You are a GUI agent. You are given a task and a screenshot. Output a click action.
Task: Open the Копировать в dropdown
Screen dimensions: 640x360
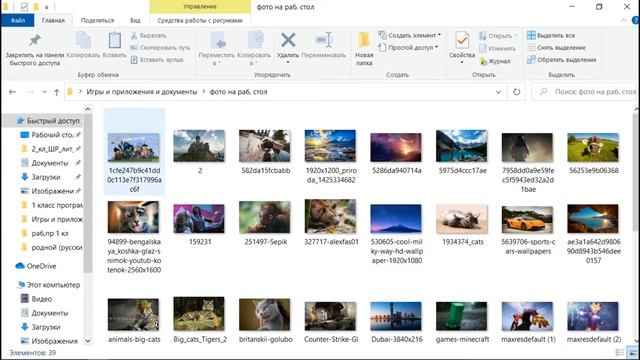(x=254, y=48)
